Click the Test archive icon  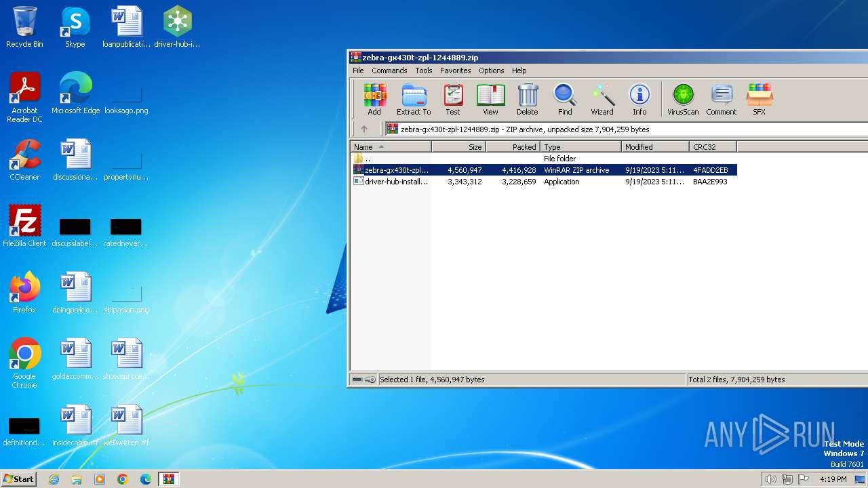(453, 100)
